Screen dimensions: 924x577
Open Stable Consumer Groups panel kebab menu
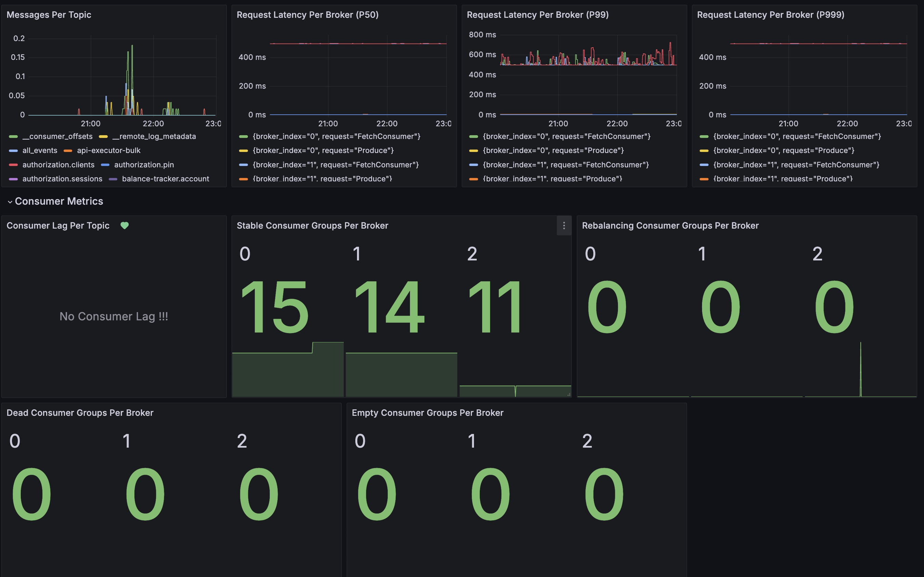(x=564, y=226)
